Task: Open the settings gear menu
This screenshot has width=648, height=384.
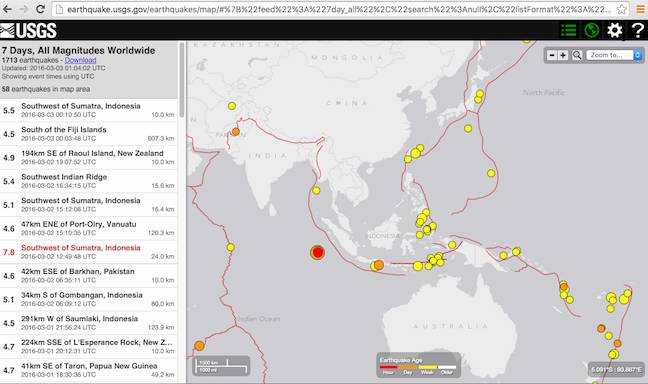Action: [x=615, y=30]
